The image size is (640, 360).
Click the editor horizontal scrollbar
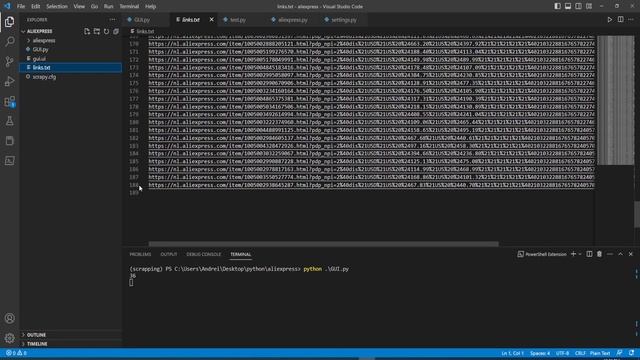(323, 244)
